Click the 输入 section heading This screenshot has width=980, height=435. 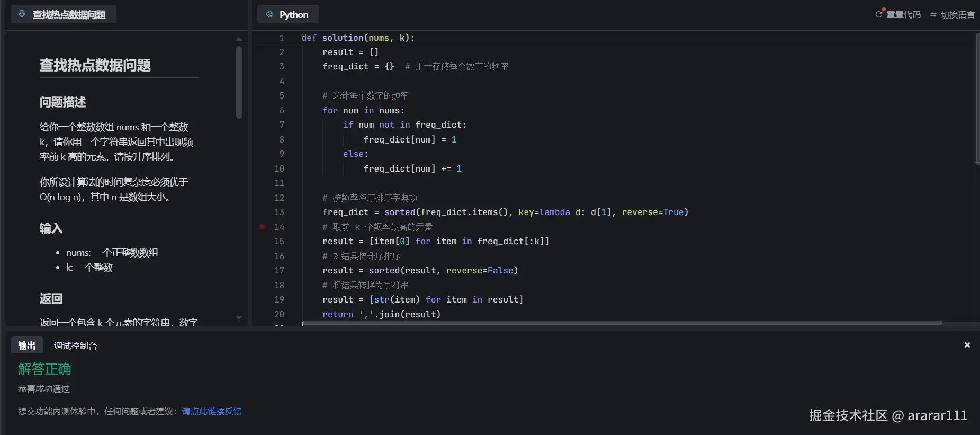(51, 228)
